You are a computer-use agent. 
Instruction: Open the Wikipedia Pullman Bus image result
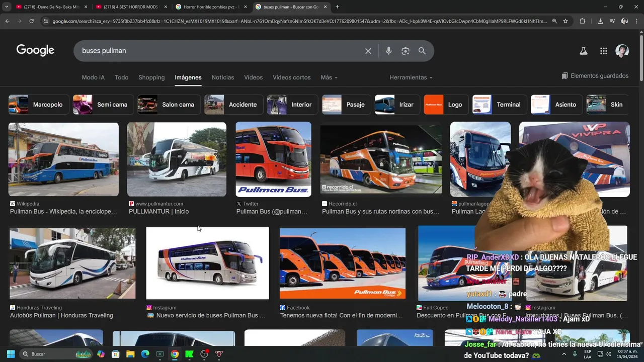pyautogui.click(x=63, y=159)
